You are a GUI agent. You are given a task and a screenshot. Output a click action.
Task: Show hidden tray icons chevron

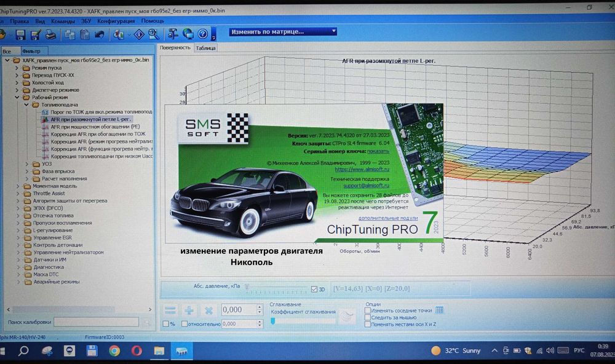tap(494, 350)
